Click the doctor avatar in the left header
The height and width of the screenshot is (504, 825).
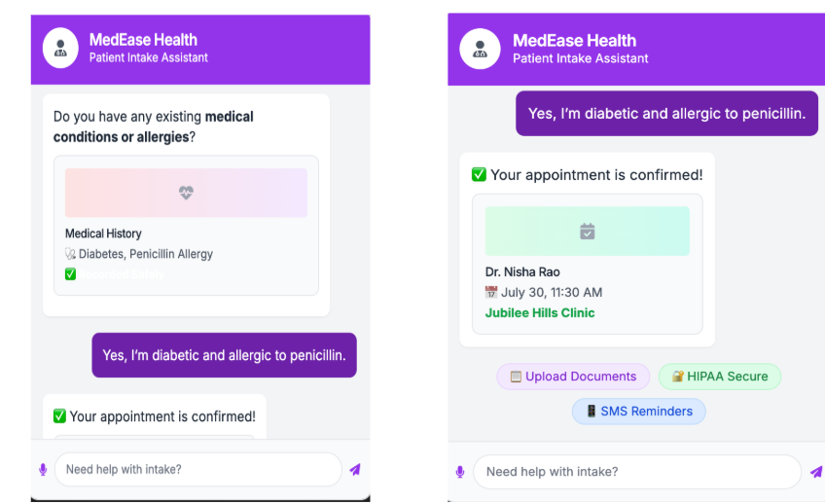point(60,48)
